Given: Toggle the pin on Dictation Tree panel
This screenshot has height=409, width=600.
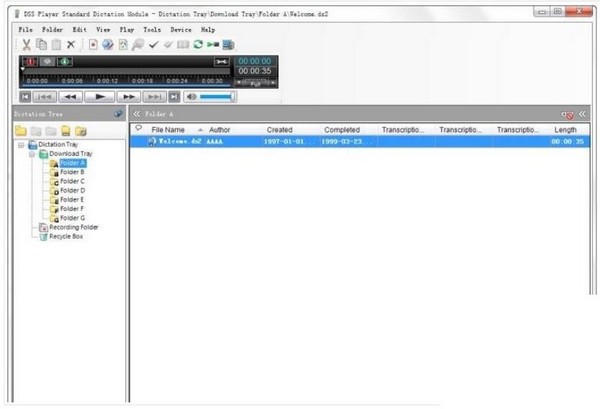Looking at the screenshot, I should pos(119,114).
